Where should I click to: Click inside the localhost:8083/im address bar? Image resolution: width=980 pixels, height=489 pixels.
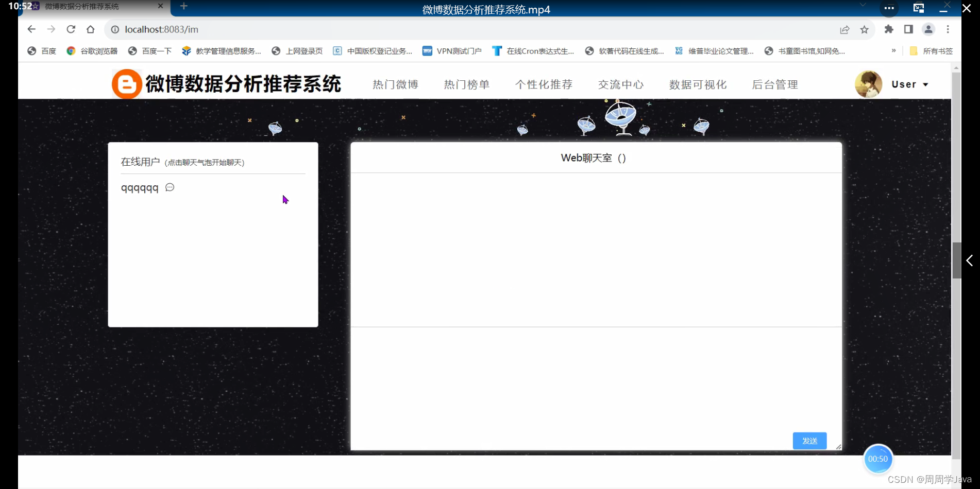coord(162,29)
